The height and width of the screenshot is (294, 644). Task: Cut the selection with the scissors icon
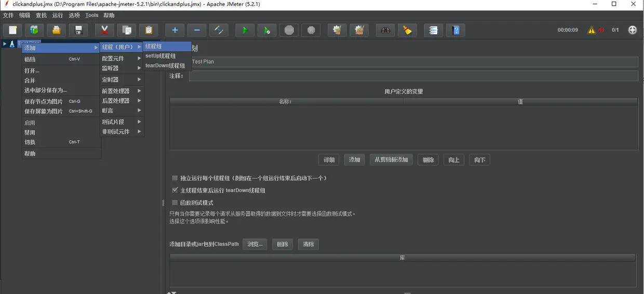[104, 30]
